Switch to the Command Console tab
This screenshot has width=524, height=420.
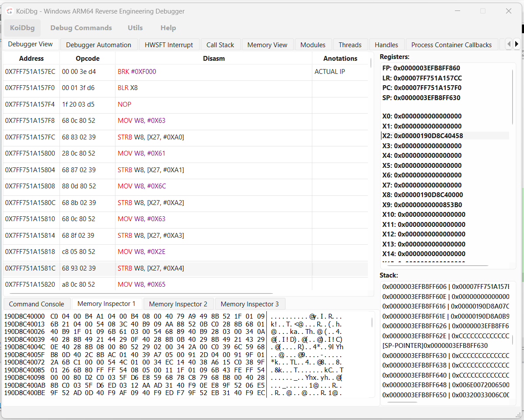click(x=36, y=304)
